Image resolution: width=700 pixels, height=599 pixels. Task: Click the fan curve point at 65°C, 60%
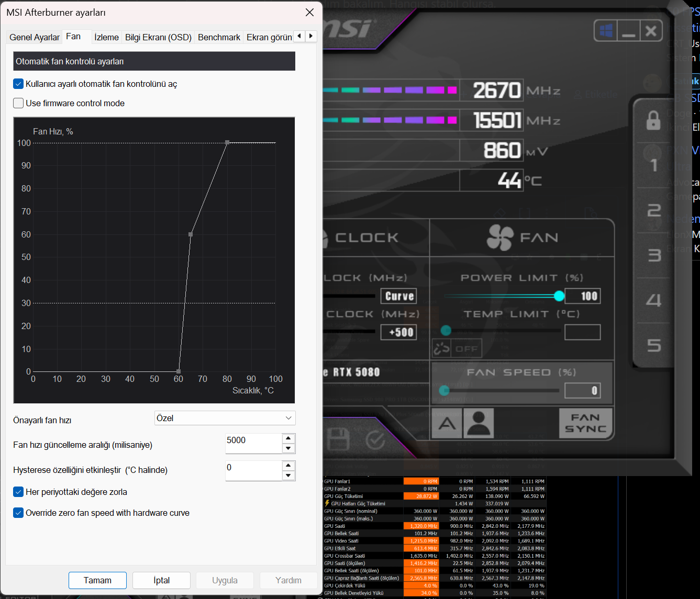[x=191, y=234]
